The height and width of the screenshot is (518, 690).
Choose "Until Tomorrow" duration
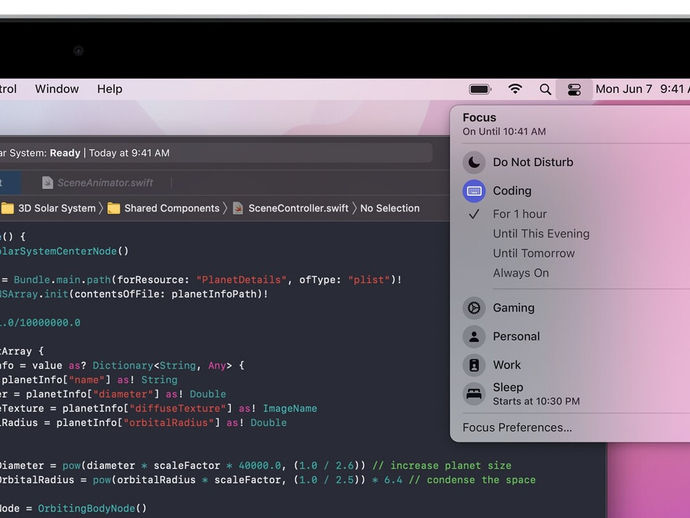(534, 253)
